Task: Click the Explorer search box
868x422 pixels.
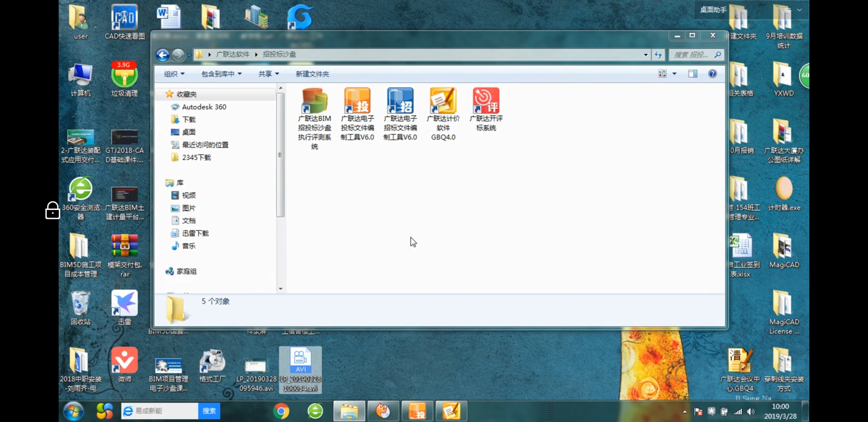Action: 696,55
